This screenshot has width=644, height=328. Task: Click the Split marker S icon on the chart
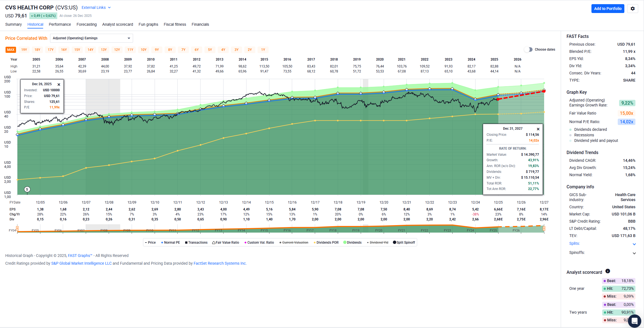click(x=27, y=189)
